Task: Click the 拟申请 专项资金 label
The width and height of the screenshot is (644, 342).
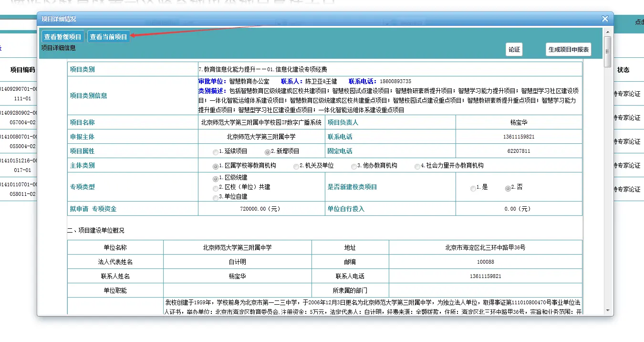Action: point(93,209)
